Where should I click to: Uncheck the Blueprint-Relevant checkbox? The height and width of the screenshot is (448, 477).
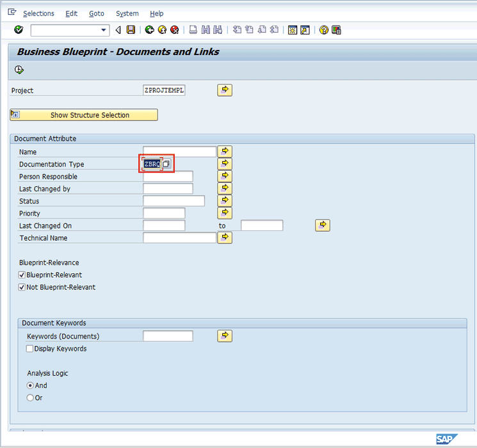click(x=22, y=275)
